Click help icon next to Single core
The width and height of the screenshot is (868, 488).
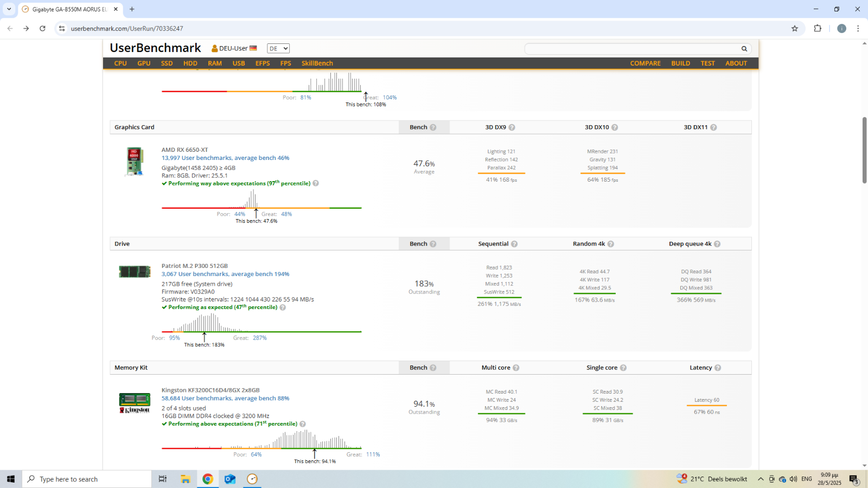pos(623,368)
